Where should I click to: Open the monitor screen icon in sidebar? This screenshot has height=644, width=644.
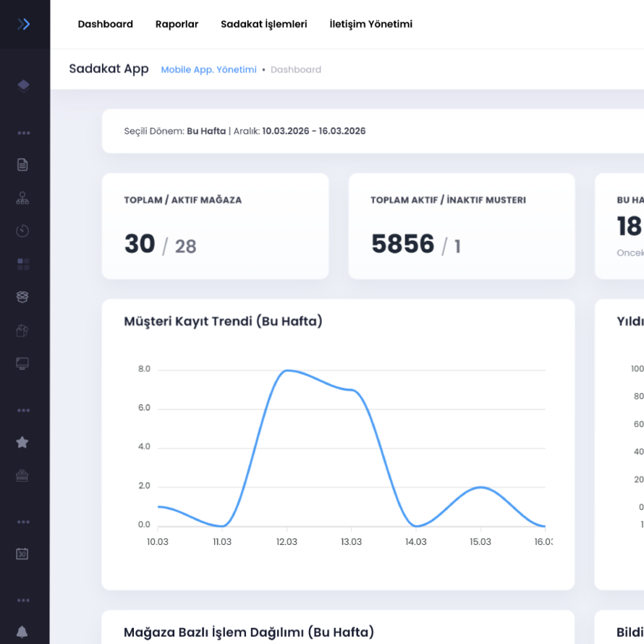pos(22,363)
